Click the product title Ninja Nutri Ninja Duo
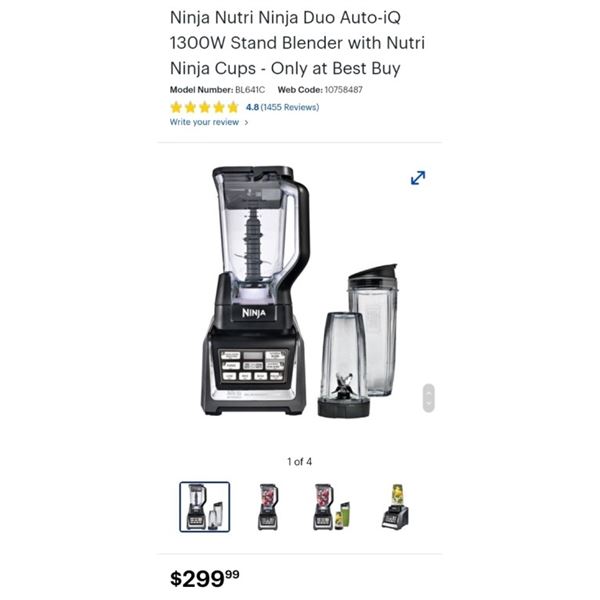This screenshot has width=600, height=600. pyautogui.click(x=297, y=43)
